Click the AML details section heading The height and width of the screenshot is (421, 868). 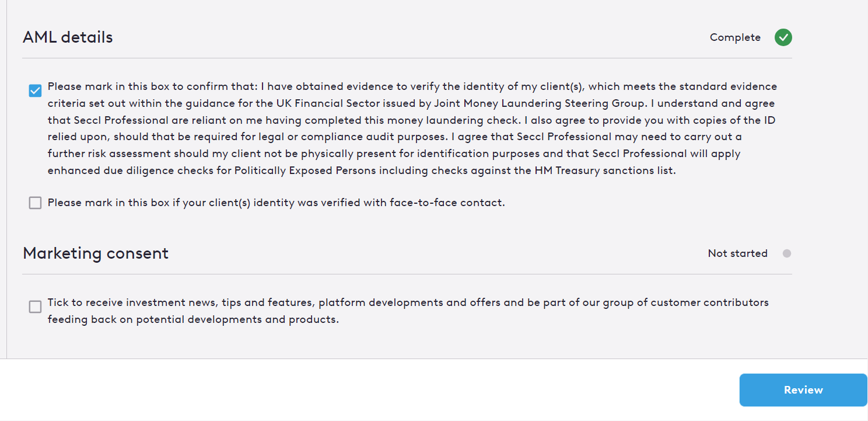pyautogui.click(x=68, y=37)
